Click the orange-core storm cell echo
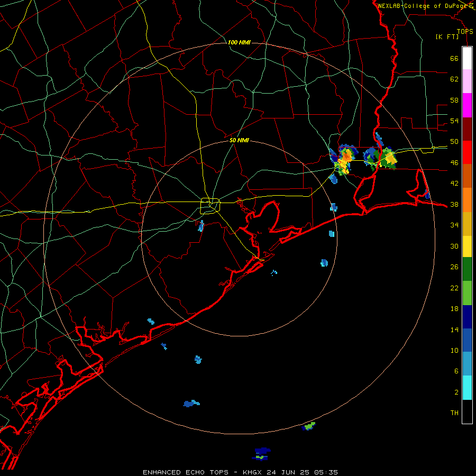The width and height of the screenshot is (476, 476). [345, 160]
